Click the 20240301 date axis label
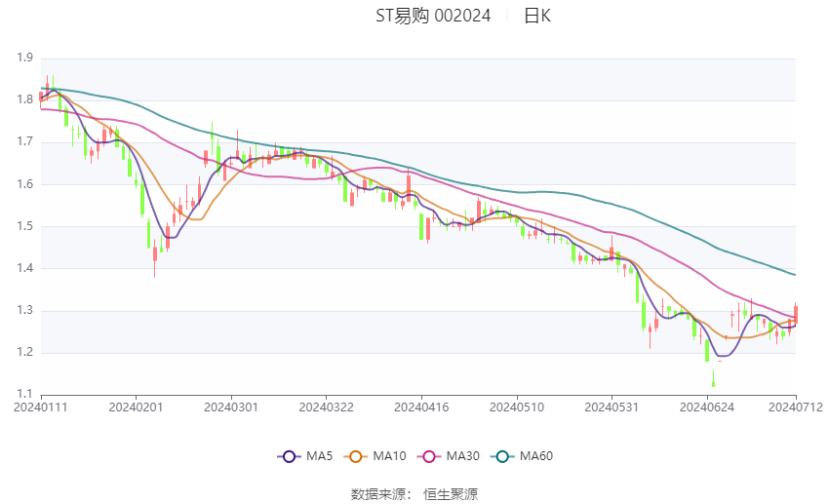The height and width of the screenshot is (504, 829). 231,407
